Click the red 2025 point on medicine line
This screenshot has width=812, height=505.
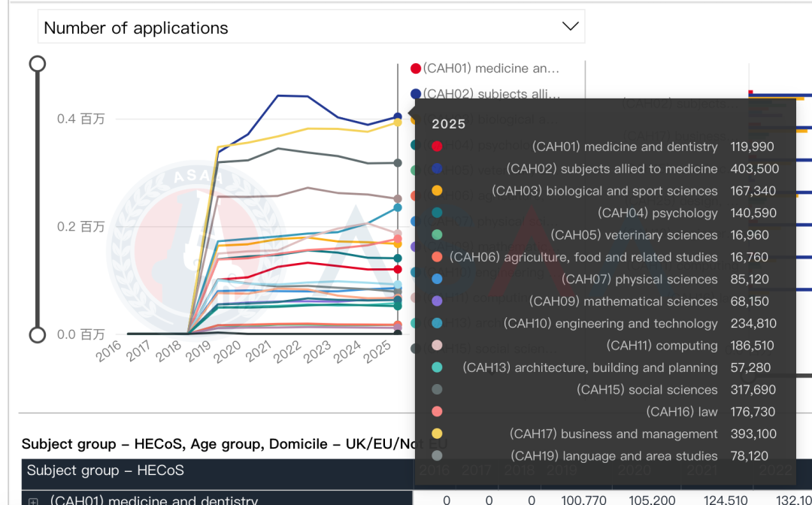(398, 269)
